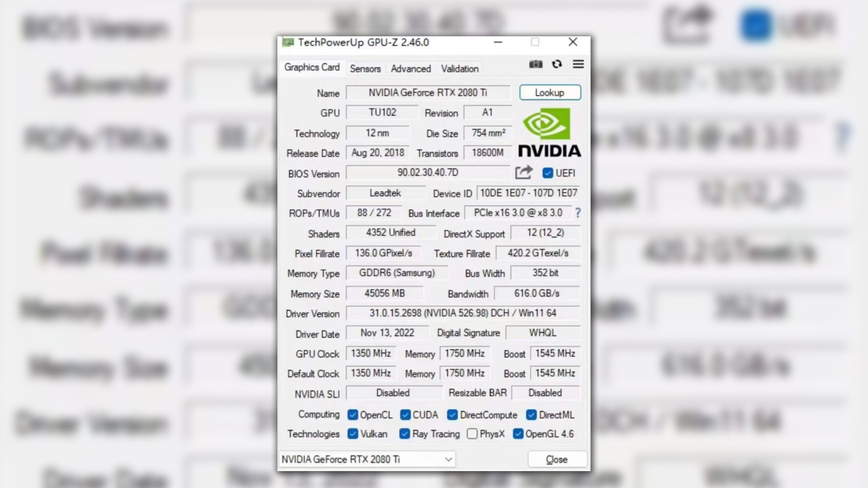Click the Bandwidth value 616.0 GB/s
The height and width of the screenshot is (488, 868).
click(537, 293)
